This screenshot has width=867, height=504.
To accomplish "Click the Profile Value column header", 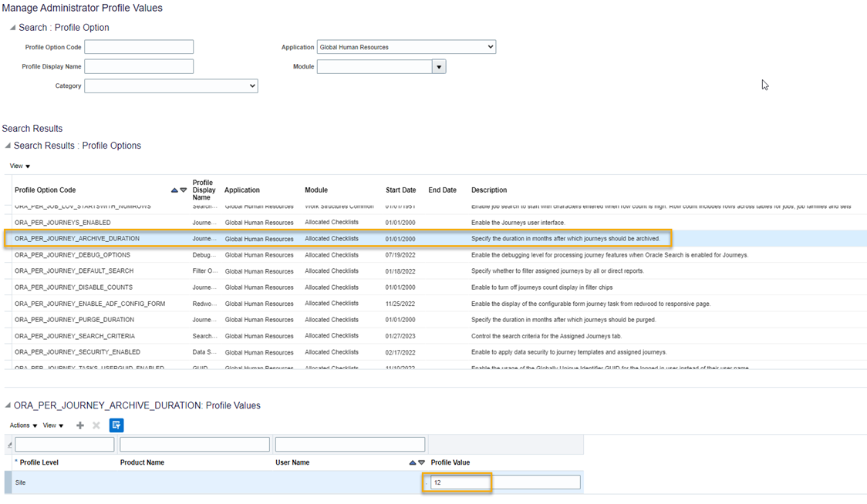I will 450,462.
